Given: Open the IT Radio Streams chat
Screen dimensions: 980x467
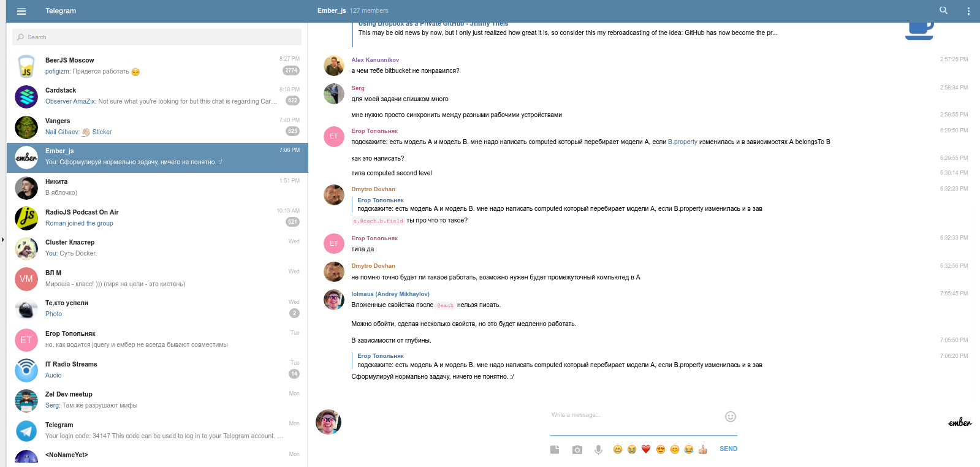Looking at the screenshot, I should coord(157,370).
